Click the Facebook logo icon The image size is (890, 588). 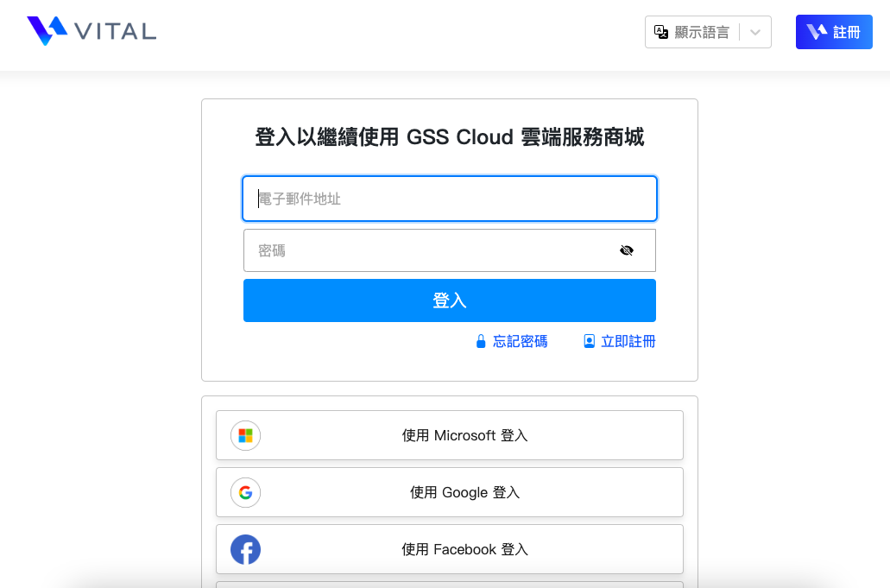pos(245,549)
